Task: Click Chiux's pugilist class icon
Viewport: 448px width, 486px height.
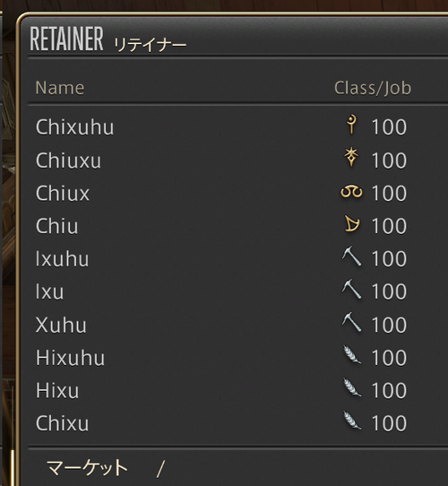Action: click(x=351, y=192)
